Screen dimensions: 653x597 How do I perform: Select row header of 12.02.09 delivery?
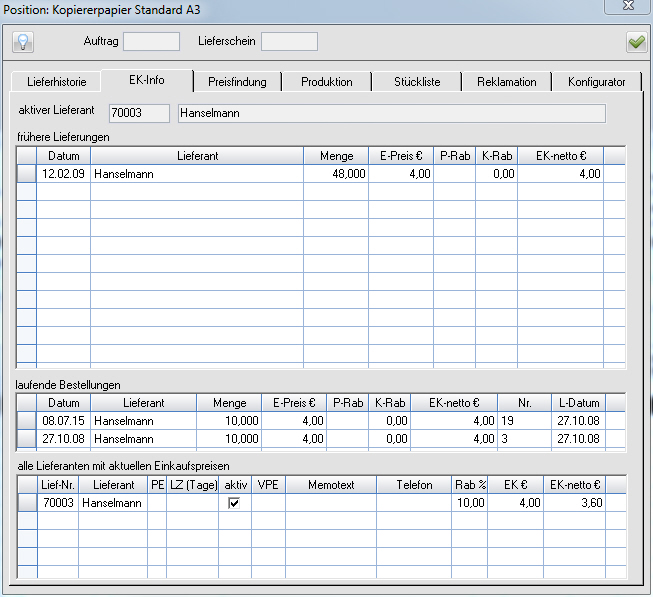(x=27, y=174)
